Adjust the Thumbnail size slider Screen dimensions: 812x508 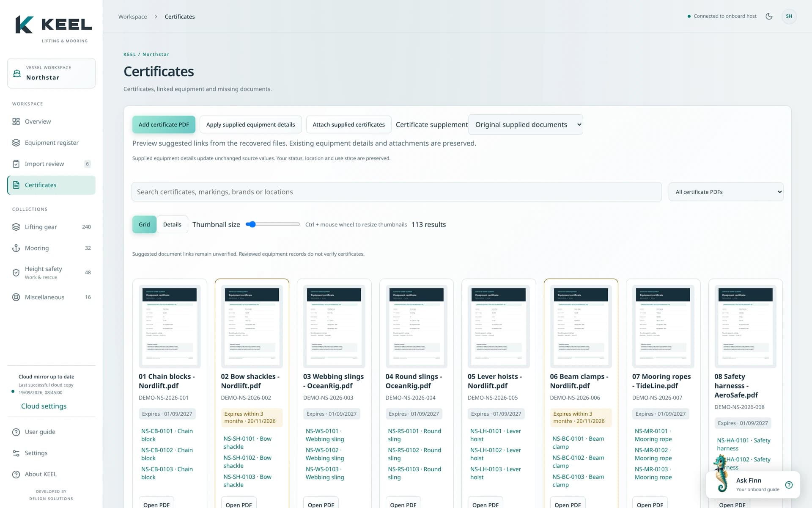tap(272, 224)
